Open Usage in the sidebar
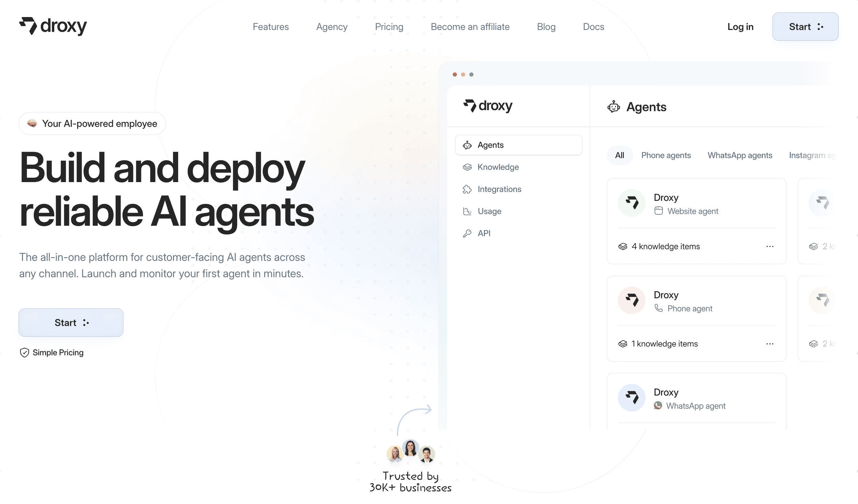 pyautogui.click(x=489, y=211)
